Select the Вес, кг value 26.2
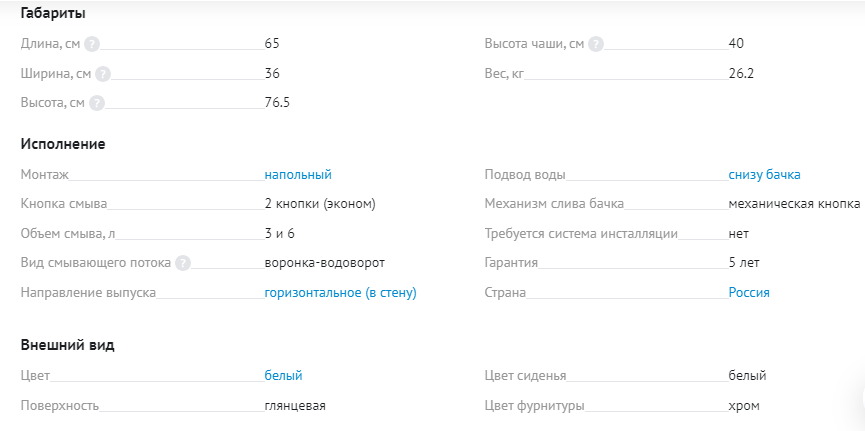The height and width of the screenshot is (431, 865). click(x=741, y=74)
